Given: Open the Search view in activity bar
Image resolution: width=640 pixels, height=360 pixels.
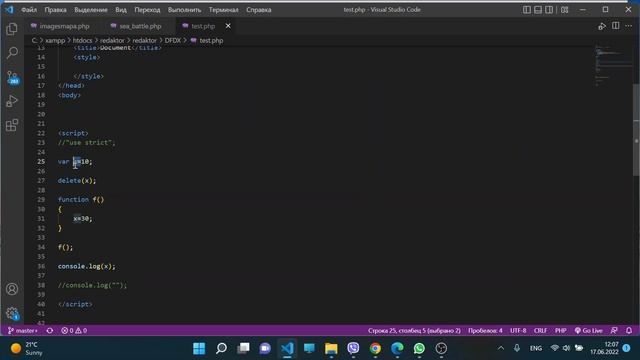Looking at the screenshot, I should 12,53.
